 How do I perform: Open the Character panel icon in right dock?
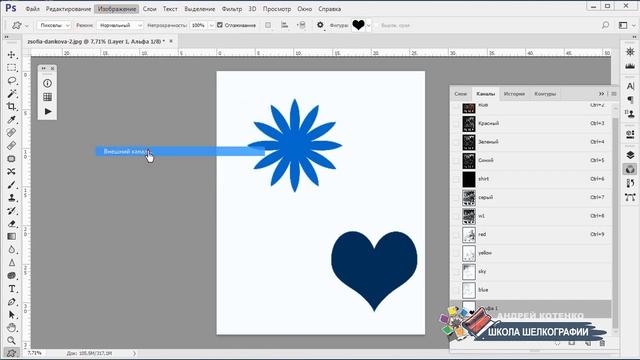pyautogui.click(x=630, y=86)
